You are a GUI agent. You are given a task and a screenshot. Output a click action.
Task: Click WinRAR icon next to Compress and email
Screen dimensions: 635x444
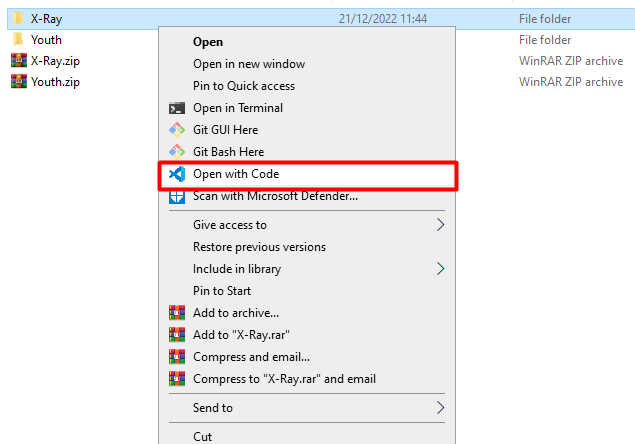tap(177, 357)
